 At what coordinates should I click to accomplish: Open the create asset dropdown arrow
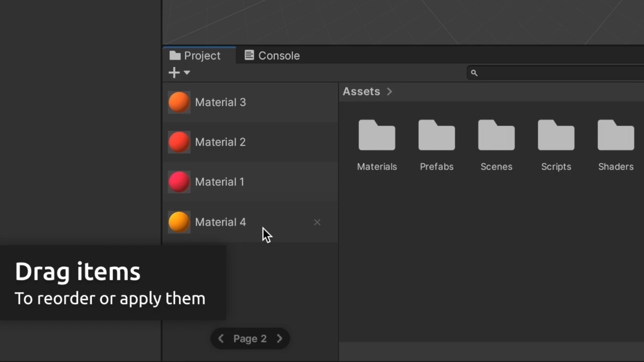[187, 73]
